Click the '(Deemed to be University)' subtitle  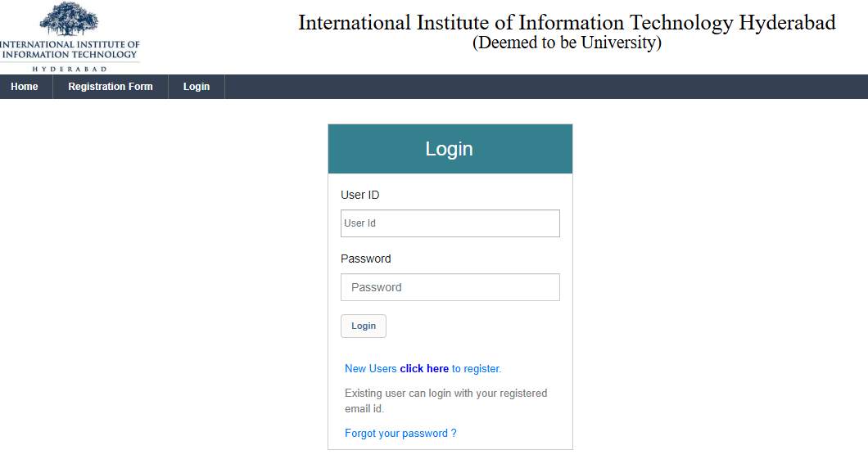click(567, 43)
